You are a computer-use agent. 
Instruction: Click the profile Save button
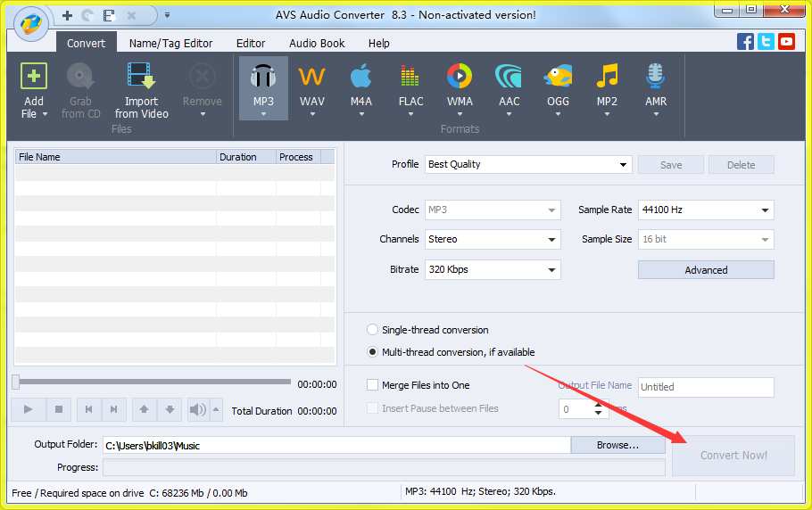click(671, 164)
